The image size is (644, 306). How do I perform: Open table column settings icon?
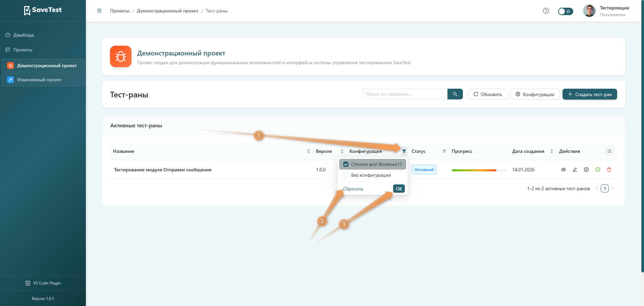[609, 151]
